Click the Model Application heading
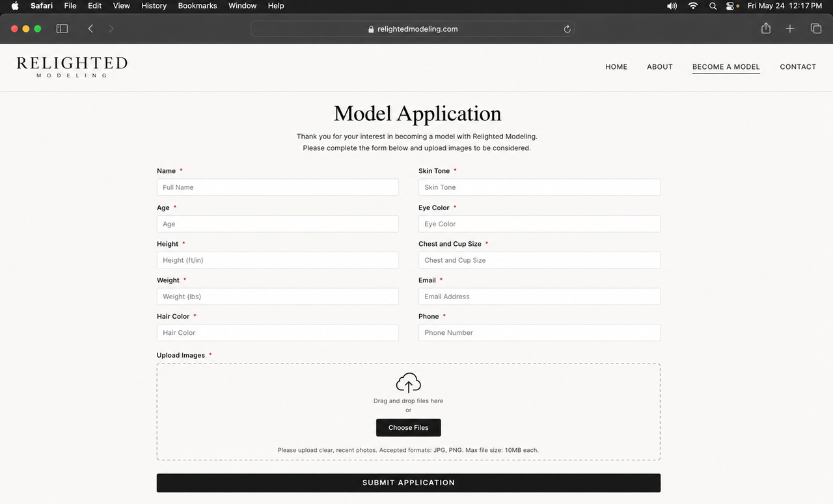This screenshot has height=504, width=833. [x=417, y=113]
